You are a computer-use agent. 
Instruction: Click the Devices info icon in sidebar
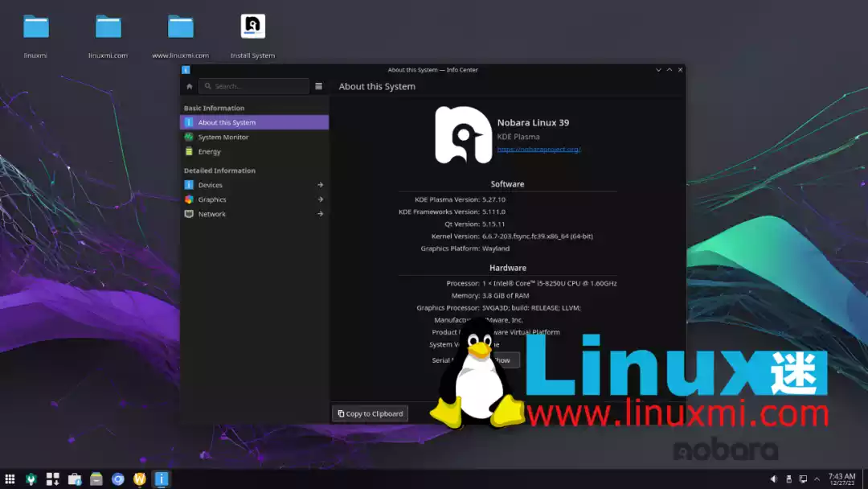190,184
